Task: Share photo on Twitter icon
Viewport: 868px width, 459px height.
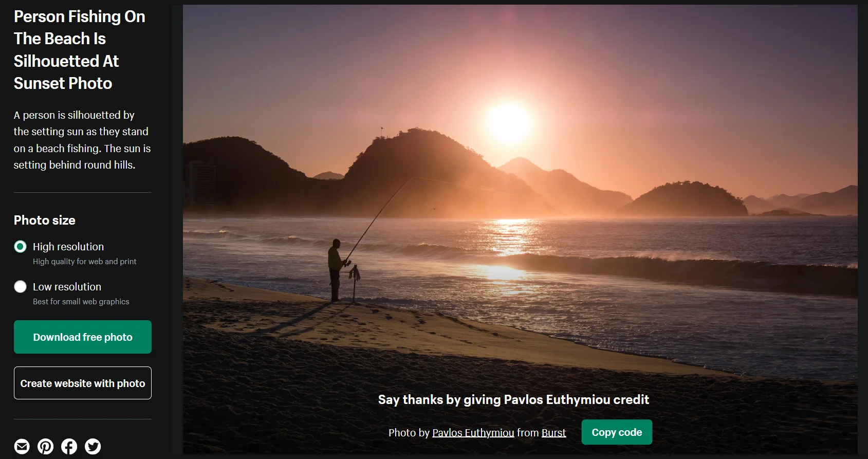Action: (x=93, y=446)
